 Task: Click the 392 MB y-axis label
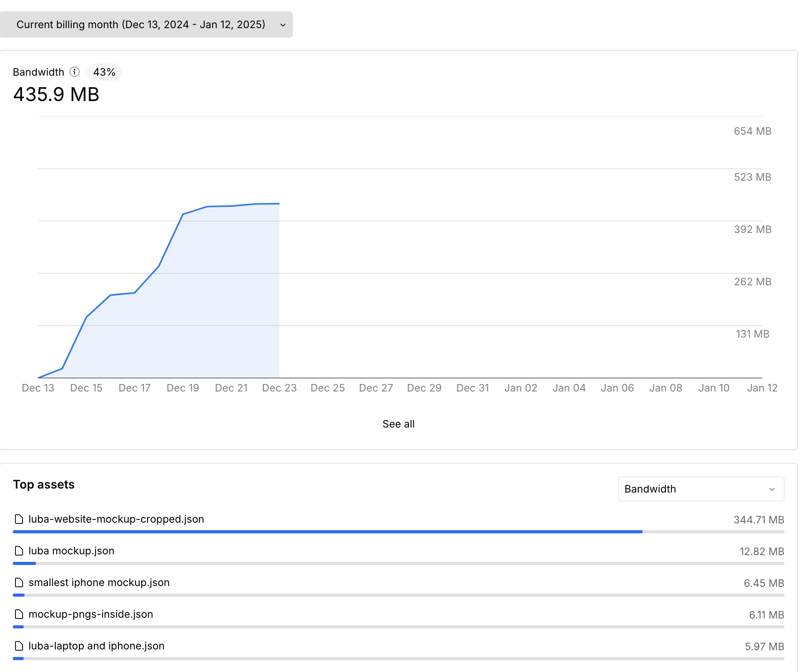[x=753, y=229]
